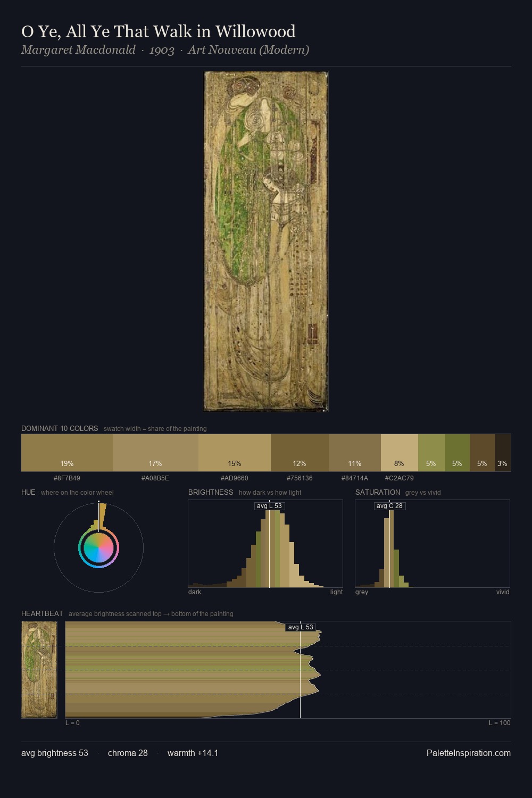Screen dimensions: 532x798
Task: Click the chroma 28 footer text
Action: coord(128,753)
